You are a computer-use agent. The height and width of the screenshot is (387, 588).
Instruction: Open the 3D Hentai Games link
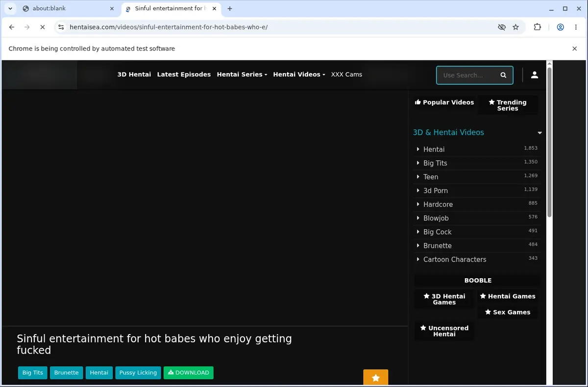coord(444,299)
